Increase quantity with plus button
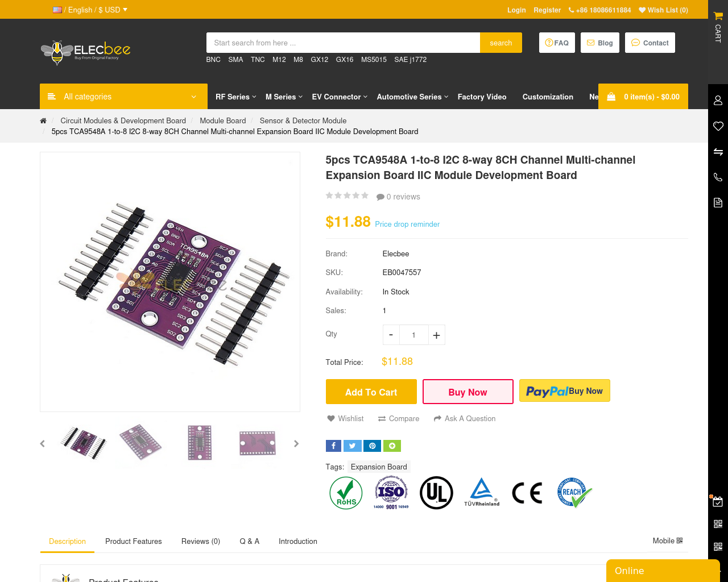Image resolution: width=728 pixels, height=582 pixels. (x=436, y=335)
